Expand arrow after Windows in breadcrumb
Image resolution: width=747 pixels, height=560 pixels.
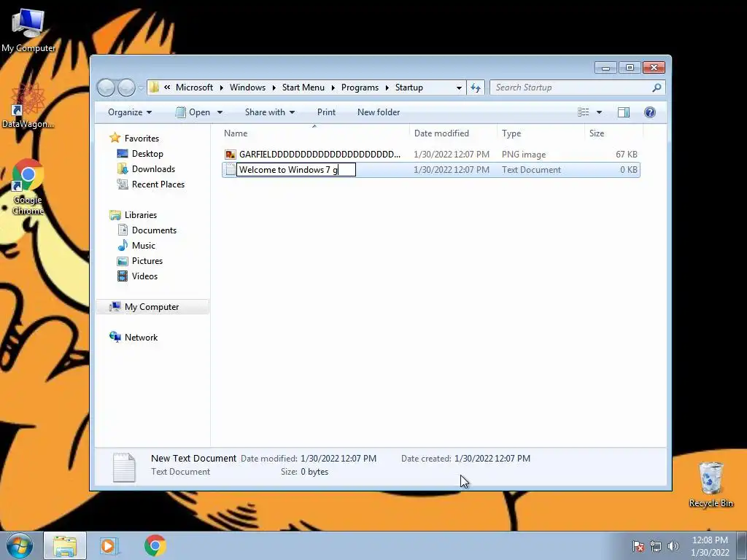pyautogui.click(x=274, y=87)
